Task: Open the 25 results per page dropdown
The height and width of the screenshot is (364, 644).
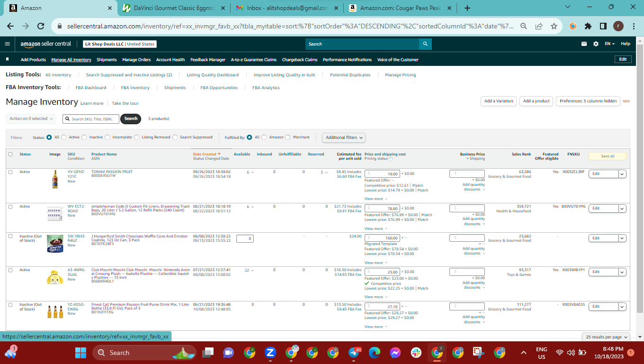Action: (x=607, y=337)
